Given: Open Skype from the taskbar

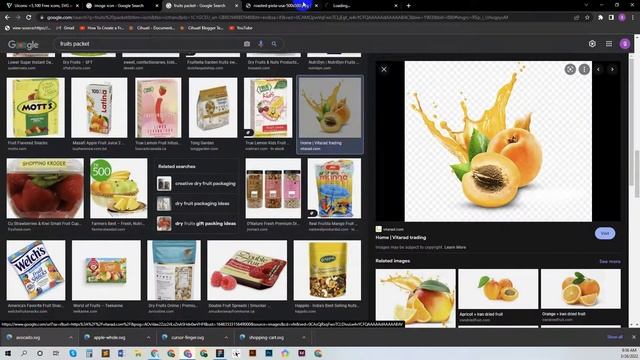Looking at the screenshot, I should point(73,353).
